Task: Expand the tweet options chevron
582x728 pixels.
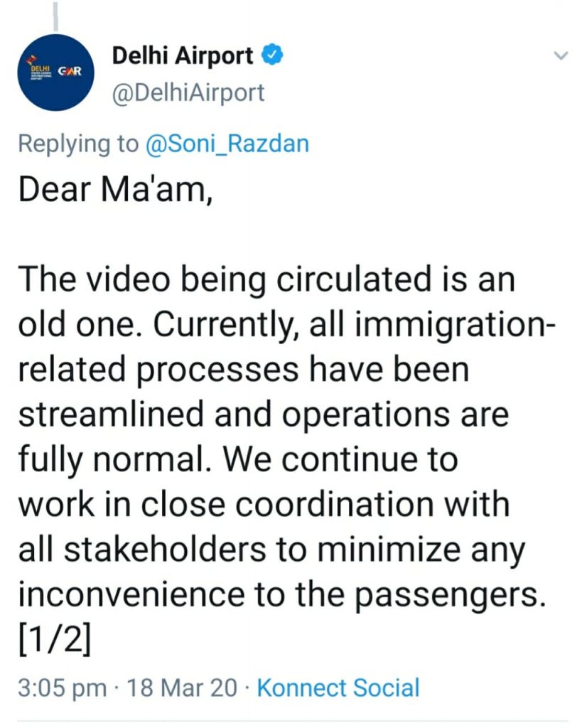Action: click(561, 55)
